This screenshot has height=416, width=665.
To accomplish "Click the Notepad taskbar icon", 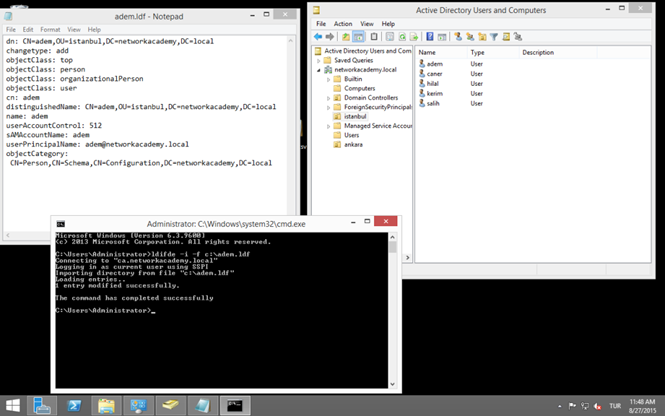I will point(202,406).
